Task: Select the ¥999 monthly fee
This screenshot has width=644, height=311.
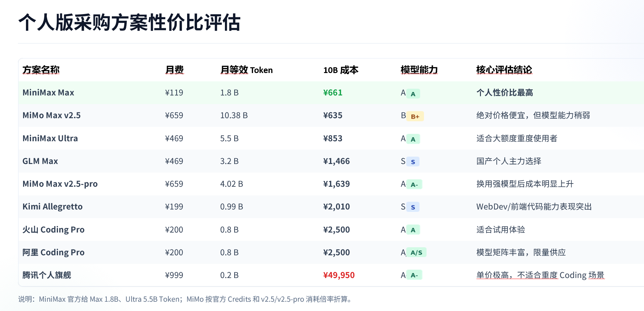Action: pos(174,275)
